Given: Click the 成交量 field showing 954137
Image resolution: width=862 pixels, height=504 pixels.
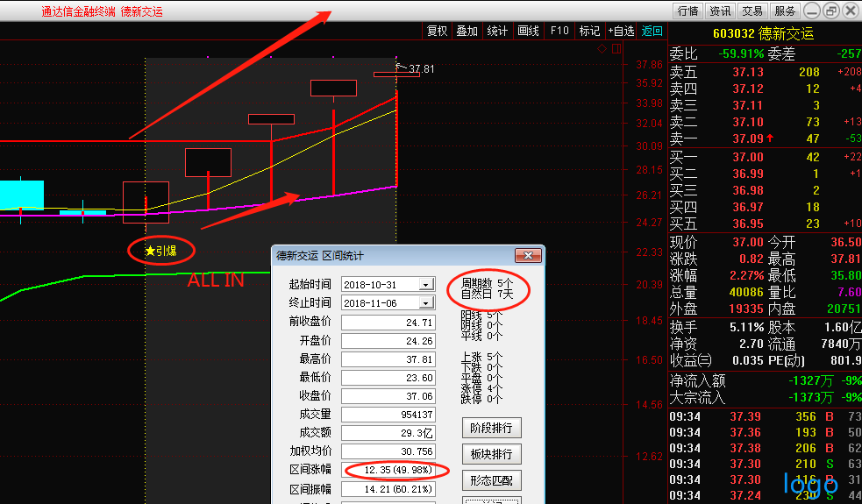Looking at the screenshot, I should pos(388,415).
